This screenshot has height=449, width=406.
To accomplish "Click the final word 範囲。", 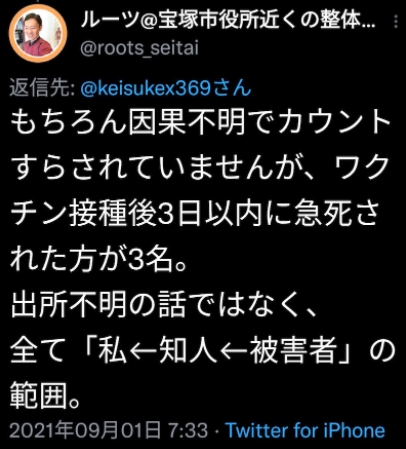I will click(x=45, y=397).
